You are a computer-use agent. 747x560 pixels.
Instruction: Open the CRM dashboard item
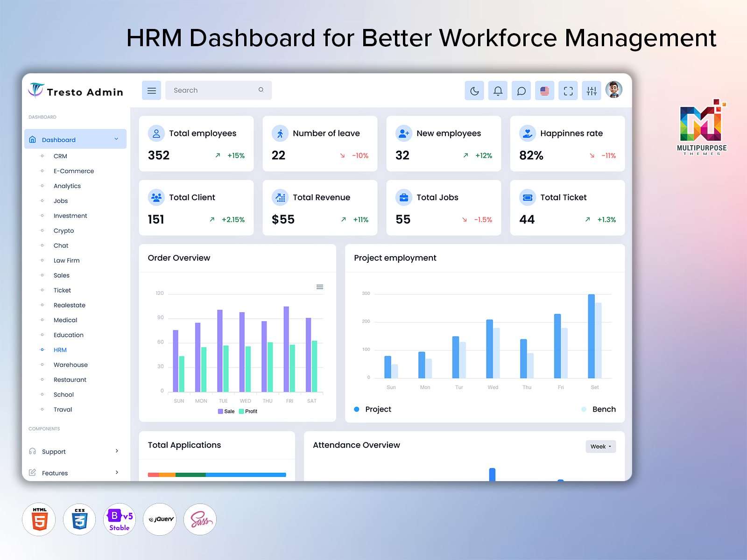(x=60, y=156)
